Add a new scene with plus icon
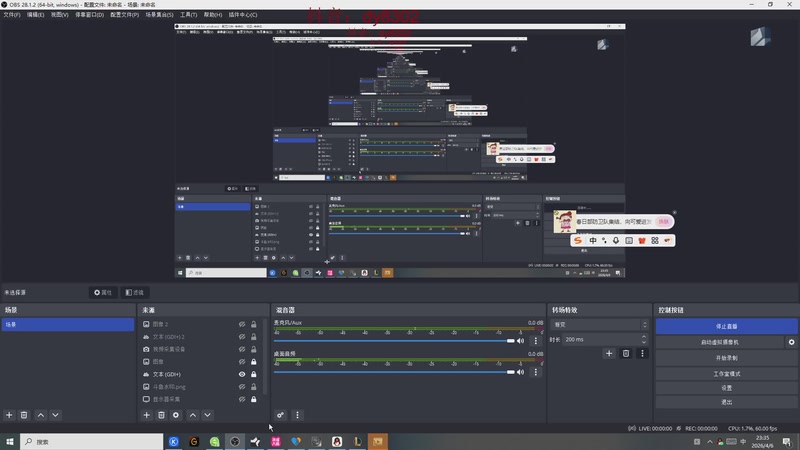The height and width of the screenshot is (450, 800). click(9, 415)
